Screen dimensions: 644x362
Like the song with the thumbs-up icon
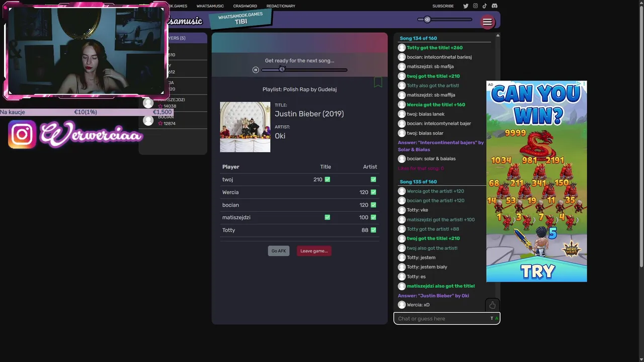point(492,305)
